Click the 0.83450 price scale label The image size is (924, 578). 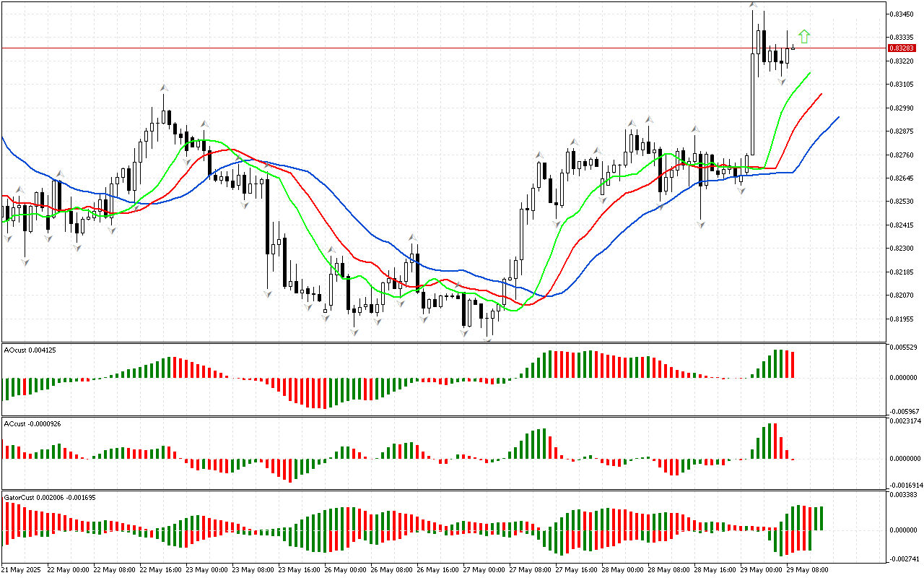pos(902,14)
